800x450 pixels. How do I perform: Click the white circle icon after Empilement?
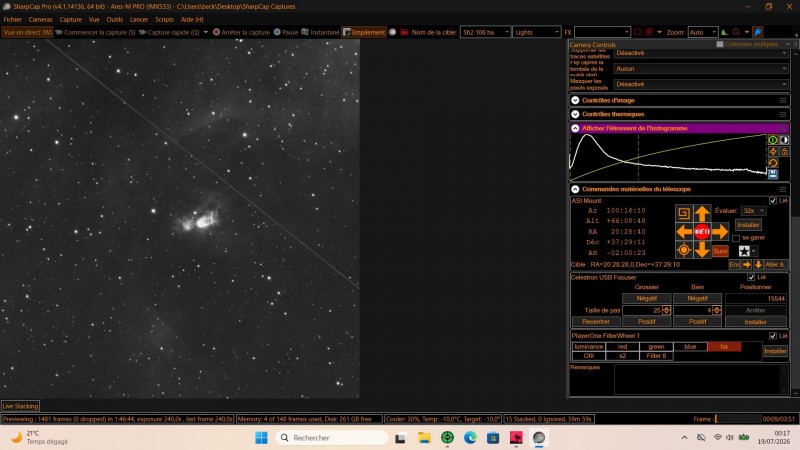tap(392, 32)
